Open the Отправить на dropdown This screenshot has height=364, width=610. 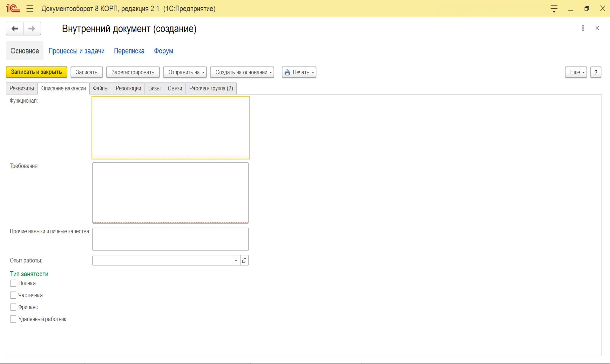185,72
